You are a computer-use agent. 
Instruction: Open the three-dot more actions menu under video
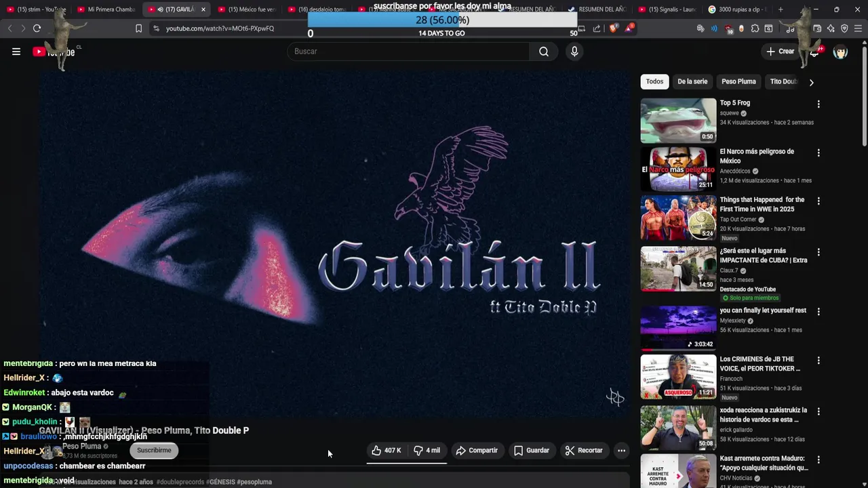tap(621, 450)
